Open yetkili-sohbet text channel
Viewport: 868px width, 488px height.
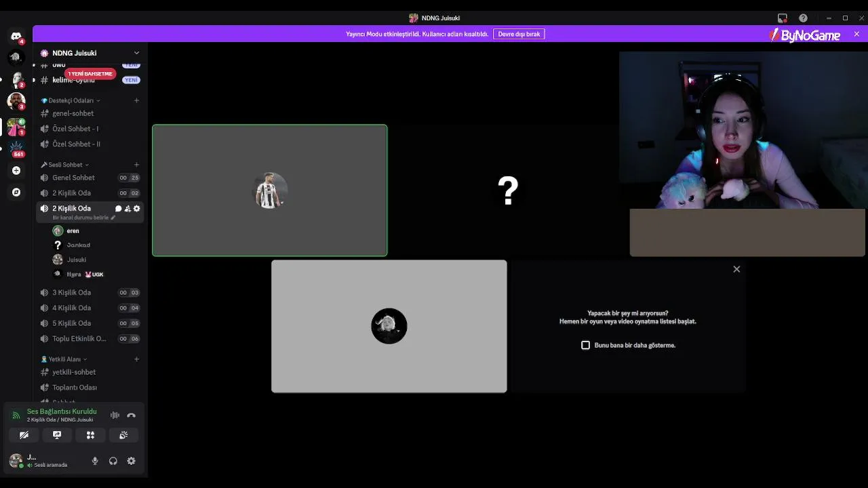tap(90, 372)
